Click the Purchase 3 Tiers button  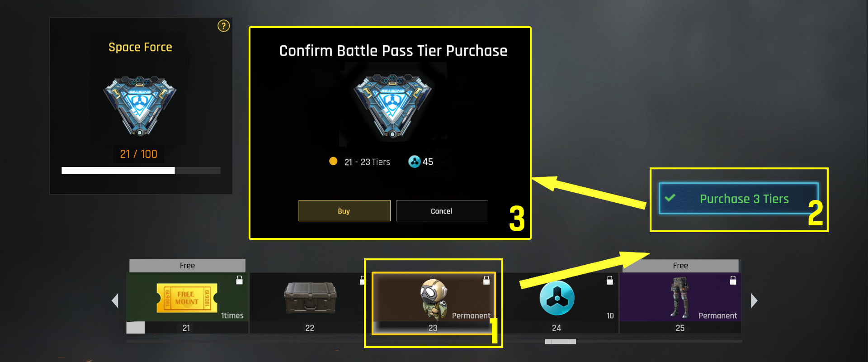(x=739, y=198)
